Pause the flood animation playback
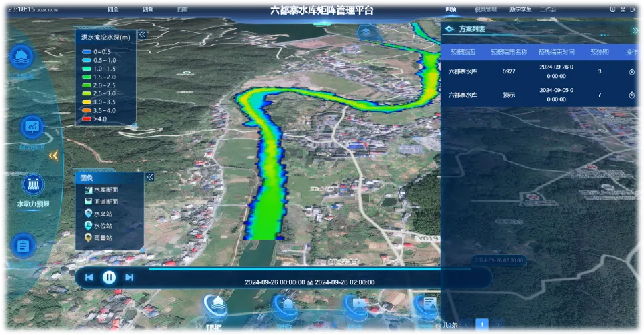This screenshot has width=644, height=335. [x=109, y=278]
